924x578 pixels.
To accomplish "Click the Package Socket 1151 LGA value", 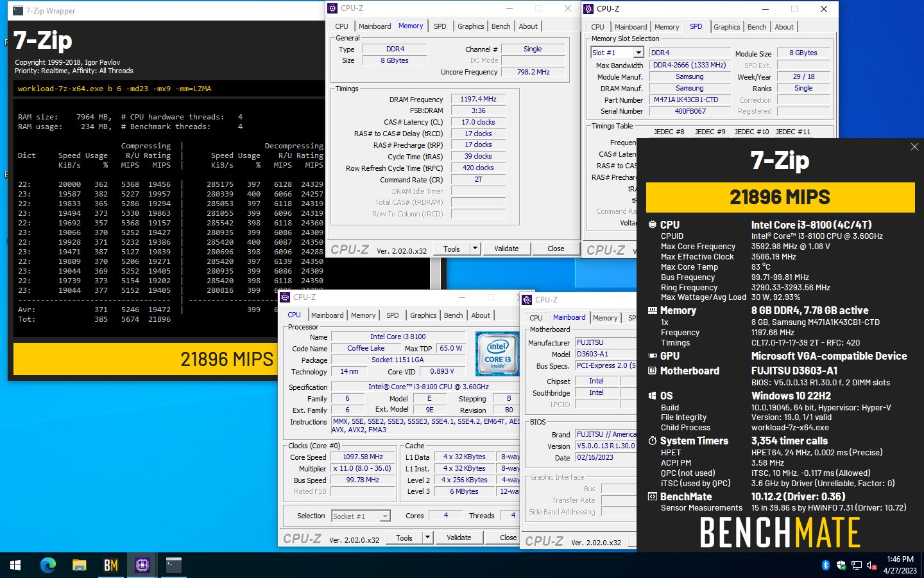I will tap(398, 360).
